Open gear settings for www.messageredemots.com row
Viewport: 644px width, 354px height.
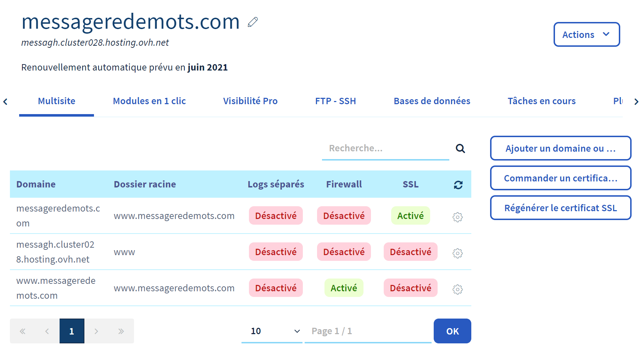(x=457, y=289)
